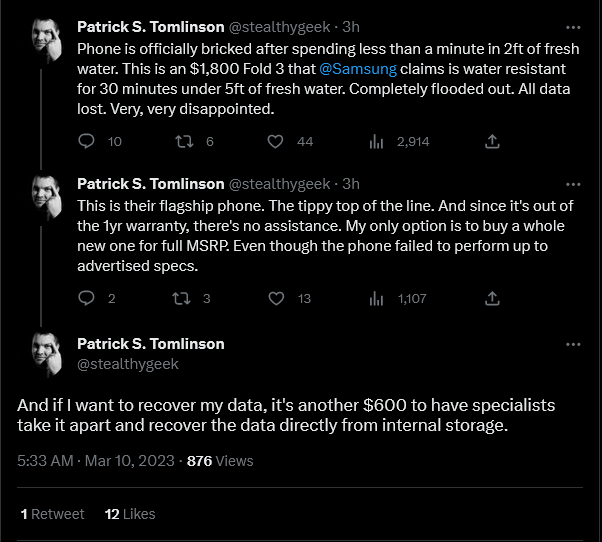Open the profile picture on the main tweet
Image resolution: width=602 pixels, height=542 pixels.
[x=46, y=354]
